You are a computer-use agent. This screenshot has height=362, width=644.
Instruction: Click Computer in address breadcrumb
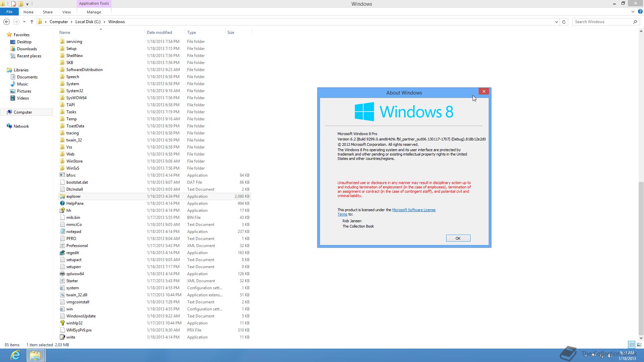59,22
